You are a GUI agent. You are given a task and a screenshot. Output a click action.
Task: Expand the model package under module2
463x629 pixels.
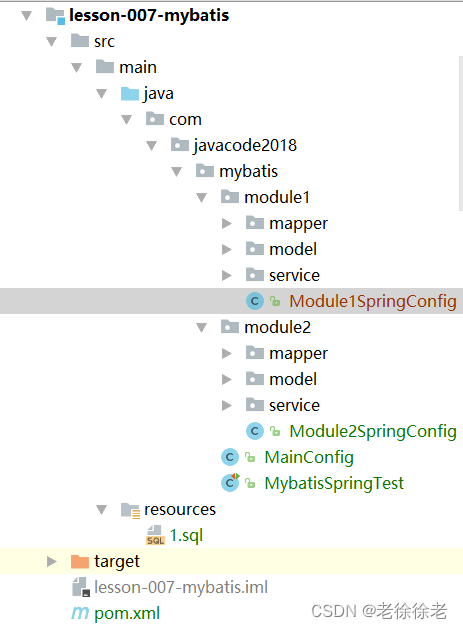tap(227, 379)
